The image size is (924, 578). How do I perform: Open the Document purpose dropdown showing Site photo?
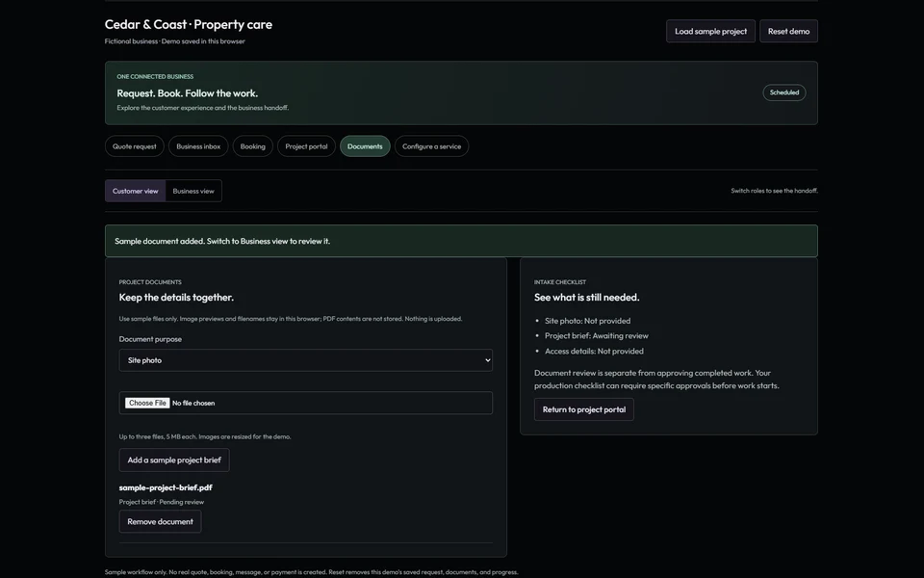pos(306,360)
